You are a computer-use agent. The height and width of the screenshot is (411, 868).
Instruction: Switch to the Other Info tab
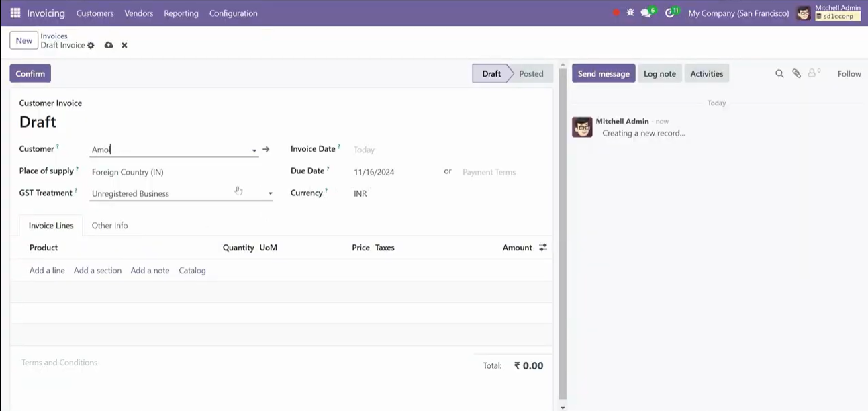(109, 226)
